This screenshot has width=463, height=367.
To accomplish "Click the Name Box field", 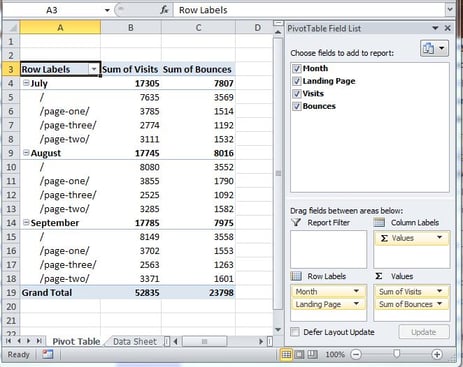I will point(52,10).
